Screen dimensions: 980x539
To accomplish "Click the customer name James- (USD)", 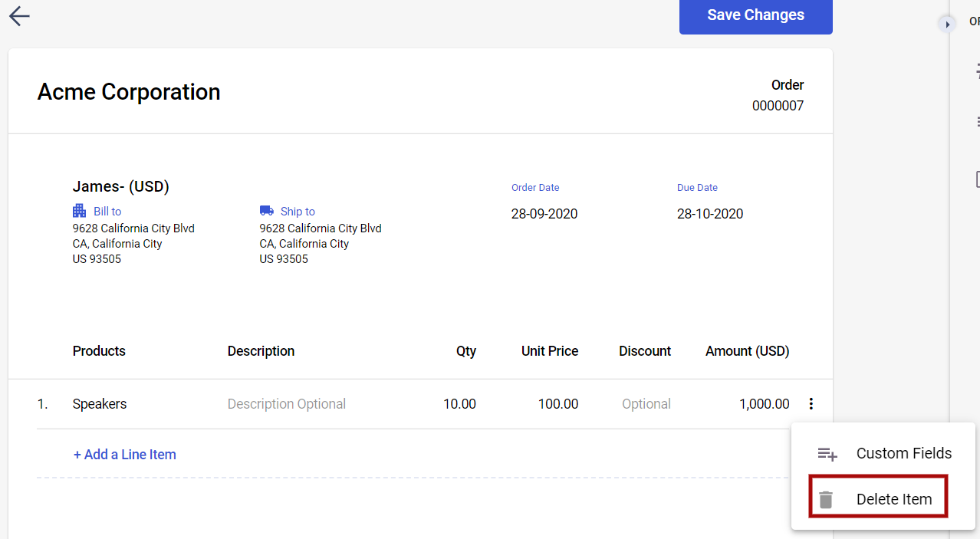I will click(121, 186).
